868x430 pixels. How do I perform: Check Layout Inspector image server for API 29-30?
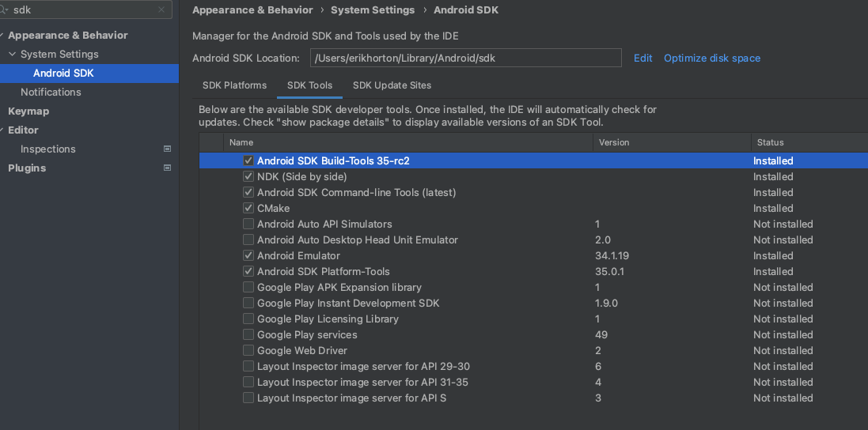(248, 367)
